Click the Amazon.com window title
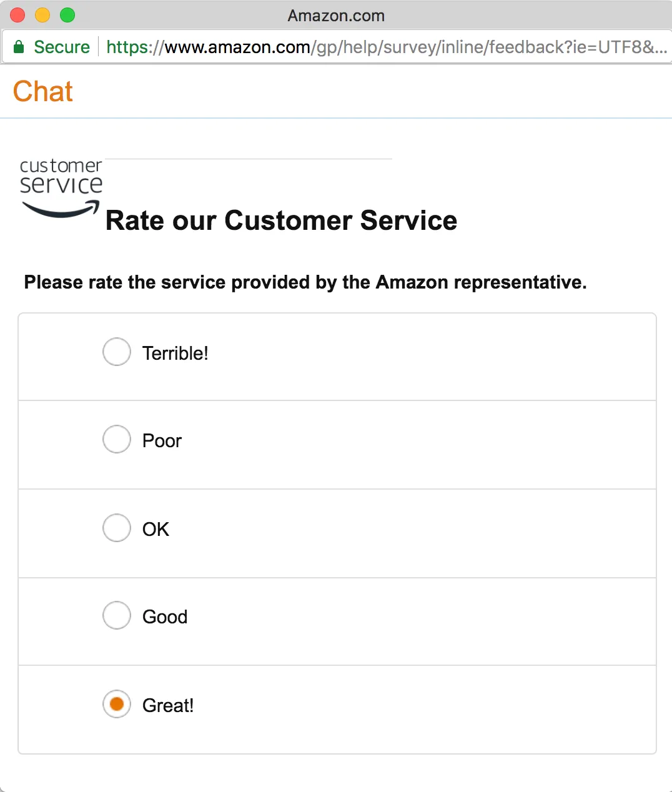This screenshot has height=792, width=672. [x=336, y=16]
